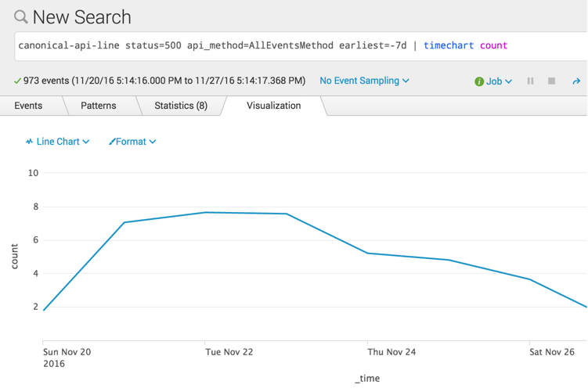Screen dimensions: 588x392
Task: Click the _time x-axis title
Action: [367, 379]
